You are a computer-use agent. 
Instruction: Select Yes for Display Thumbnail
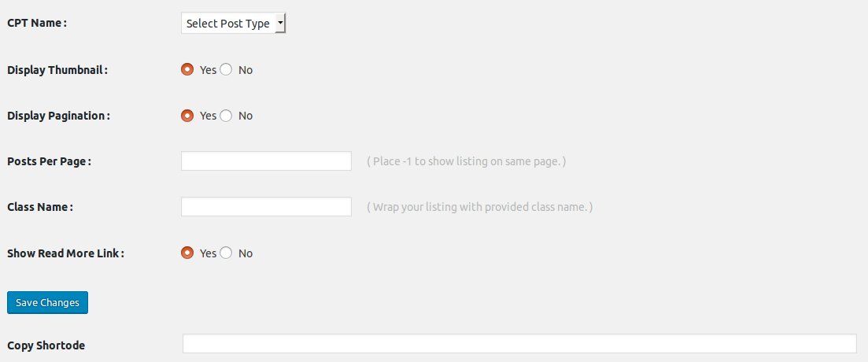pyautogui.click(x=187, y=69)
